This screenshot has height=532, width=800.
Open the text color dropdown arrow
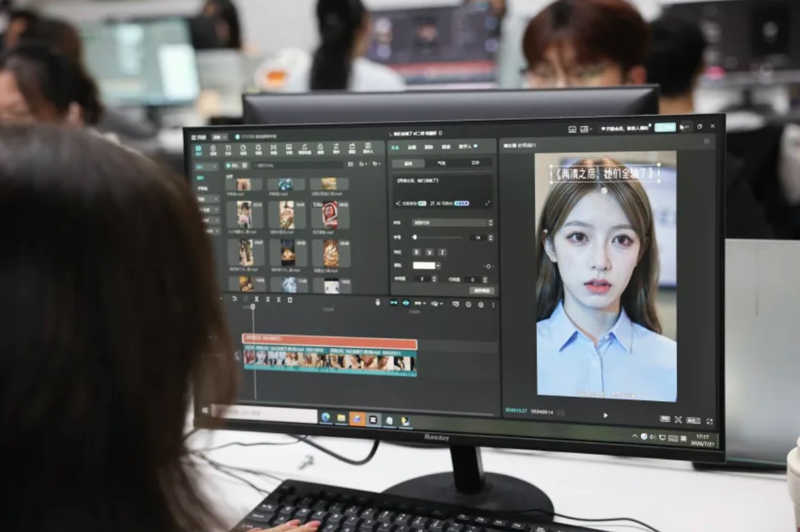(x=438, y=266)
